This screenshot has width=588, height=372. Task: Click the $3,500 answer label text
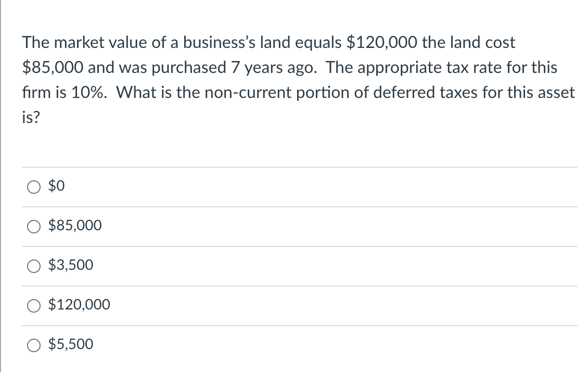(x=71, y=265)
